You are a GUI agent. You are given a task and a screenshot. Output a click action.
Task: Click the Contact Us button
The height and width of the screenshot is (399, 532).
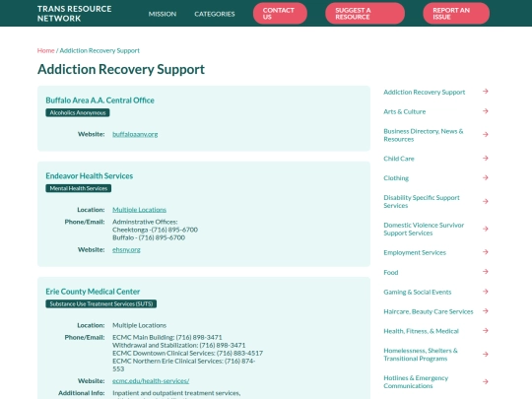tap(280, 14)
